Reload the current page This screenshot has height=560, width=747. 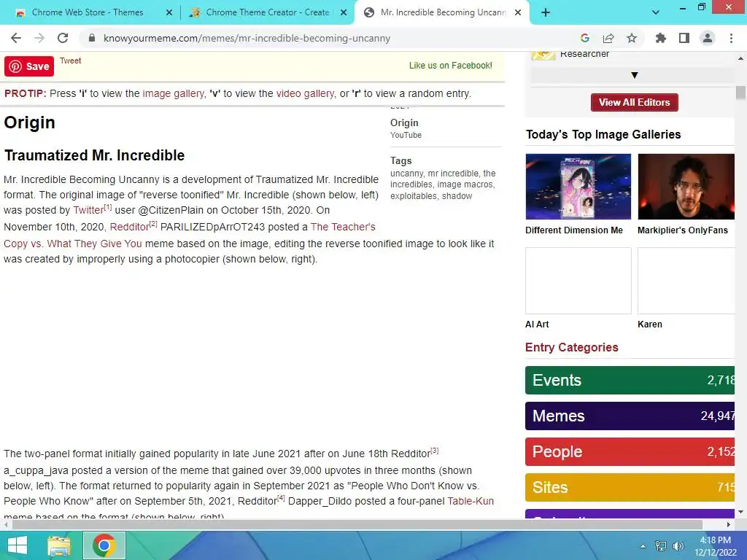(x=63, y=38)
